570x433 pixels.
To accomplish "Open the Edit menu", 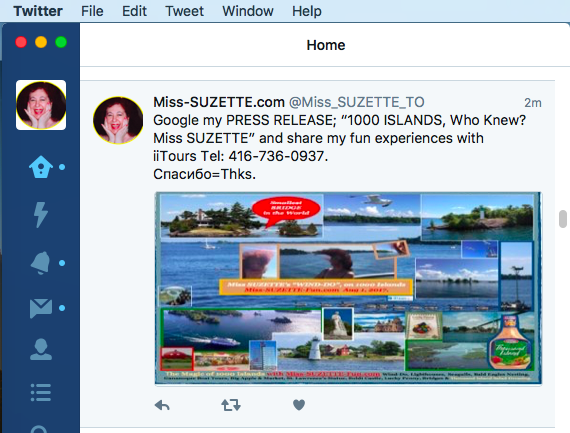I will tap(134, 11).
